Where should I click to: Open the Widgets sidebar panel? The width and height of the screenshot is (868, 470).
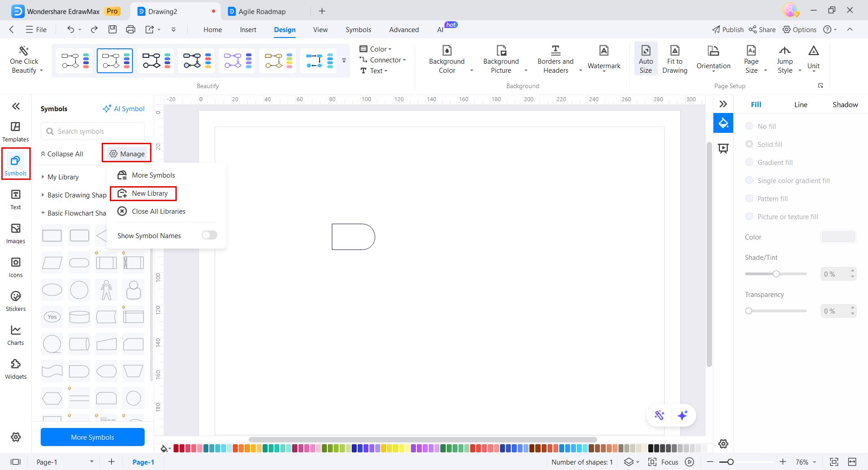point(15,369)
